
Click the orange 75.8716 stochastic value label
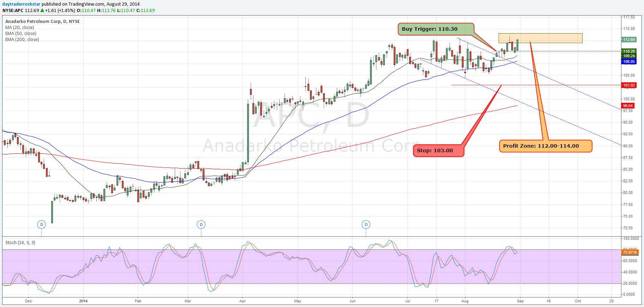(630, 252)
